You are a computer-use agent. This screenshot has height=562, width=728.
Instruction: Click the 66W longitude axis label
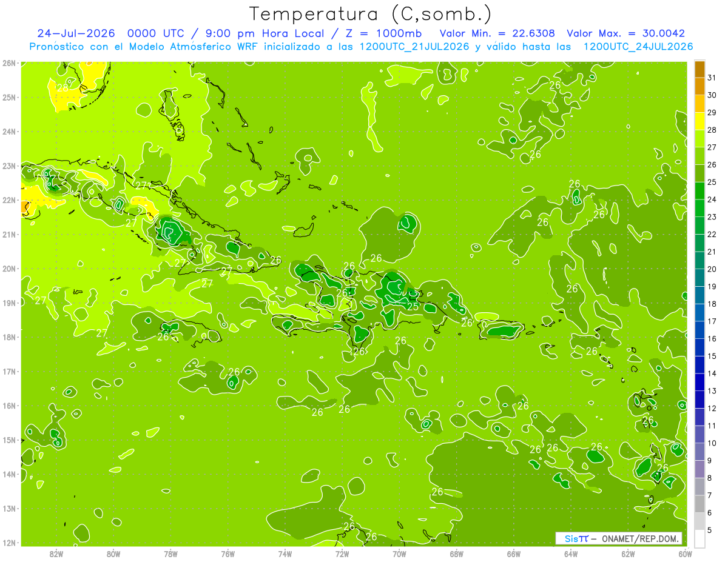pyautogui.click(x=513, y=554)
